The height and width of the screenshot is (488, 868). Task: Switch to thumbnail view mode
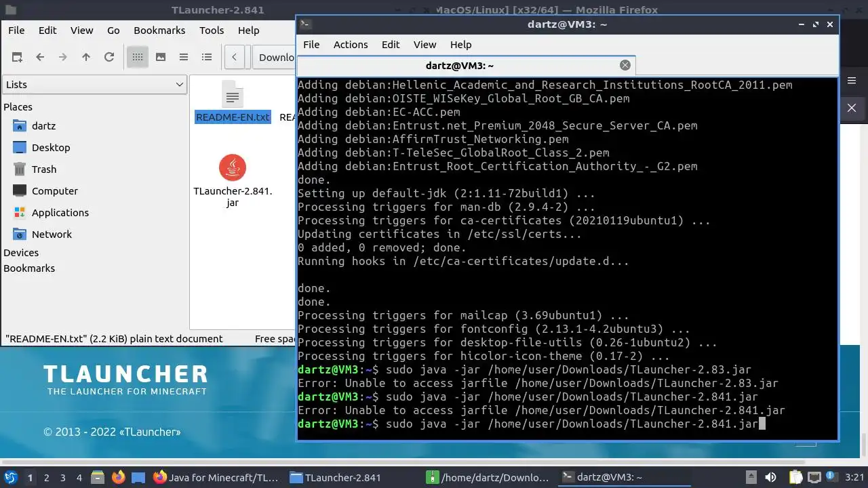(161, 57)
